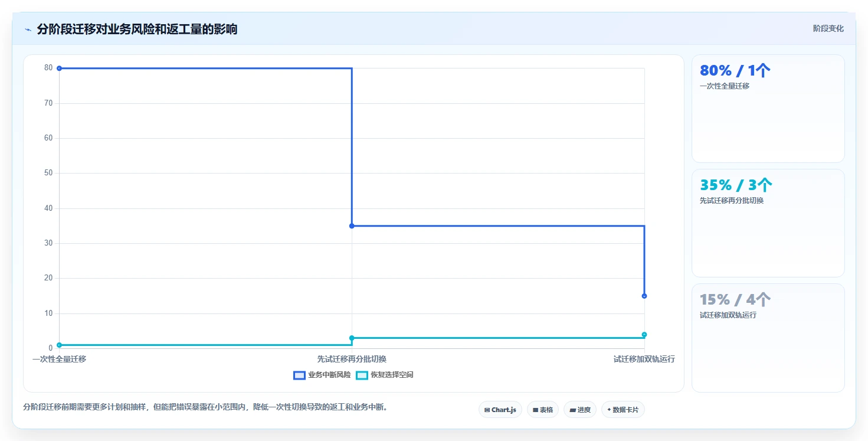Click the 表格 tag chip
The image size is (868, 441).
click(543, 410)
